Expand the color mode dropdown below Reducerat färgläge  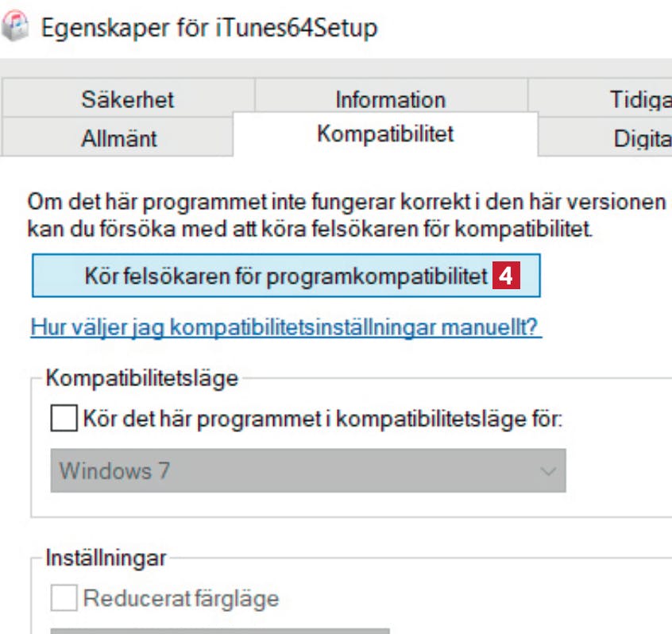click(220, 631)
